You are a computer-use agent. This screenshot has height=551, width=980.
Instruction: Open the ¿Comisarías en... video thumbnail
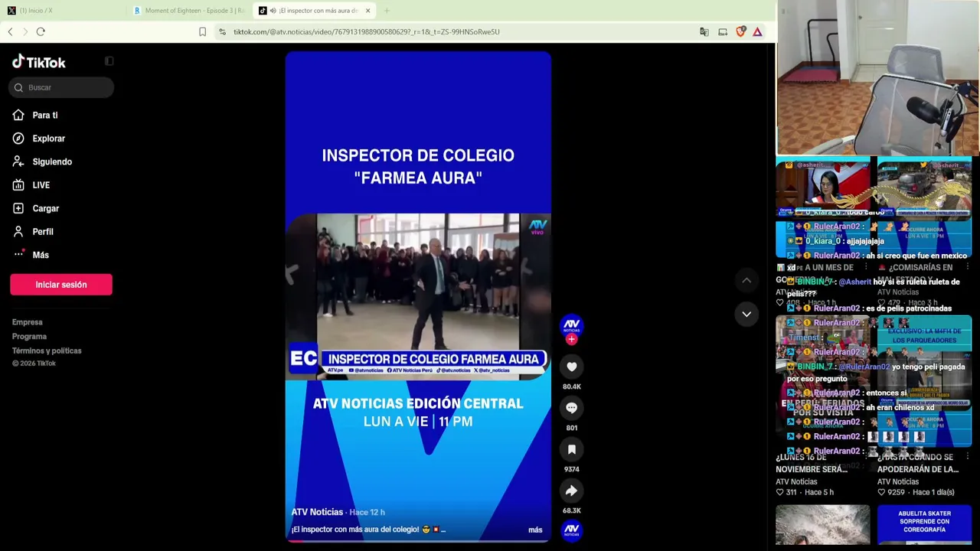click(924, 207)
